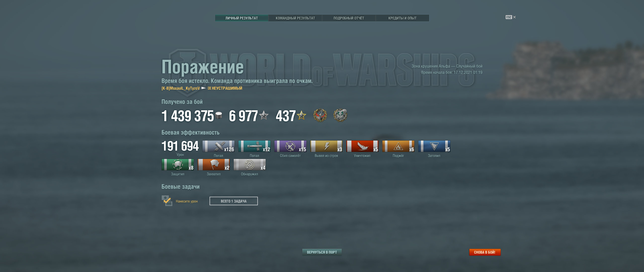The image size is (644, 272).
Task: Click the torpedo hits ribbon x12
Action: pos(254,146)
